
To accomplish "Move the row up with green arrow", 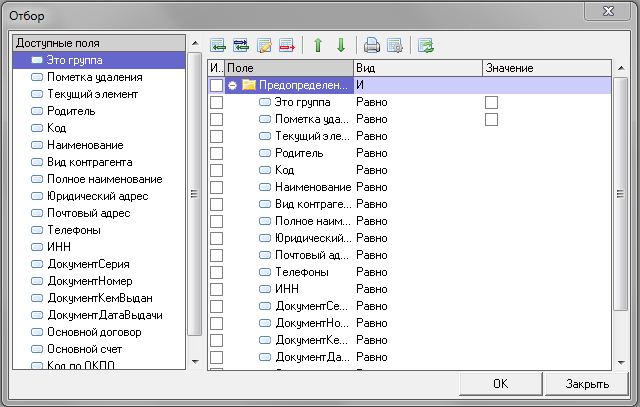I will 318,45.
